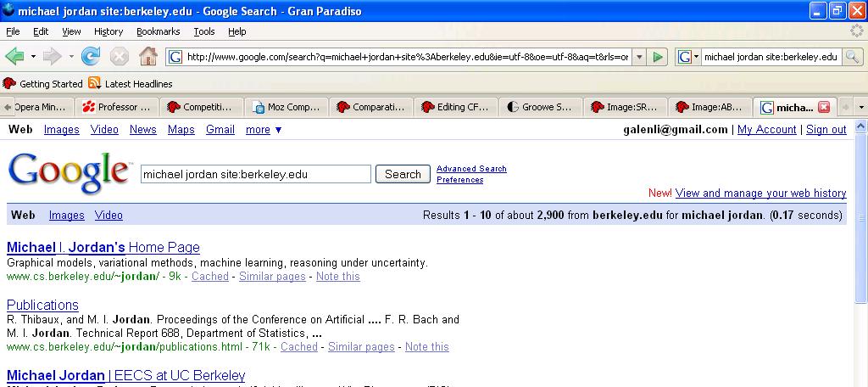Click the Stop loading icon

click(x=119, y=56)
